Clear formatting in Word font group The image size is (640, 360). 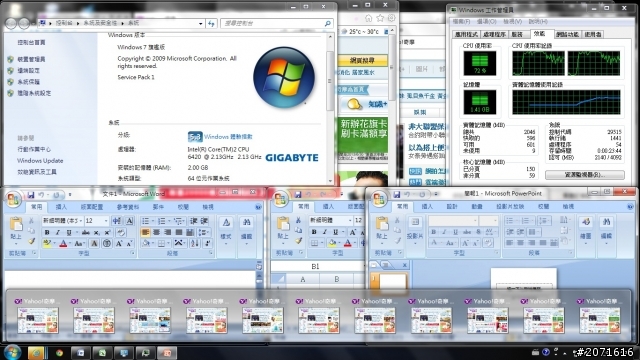(121, 232)
